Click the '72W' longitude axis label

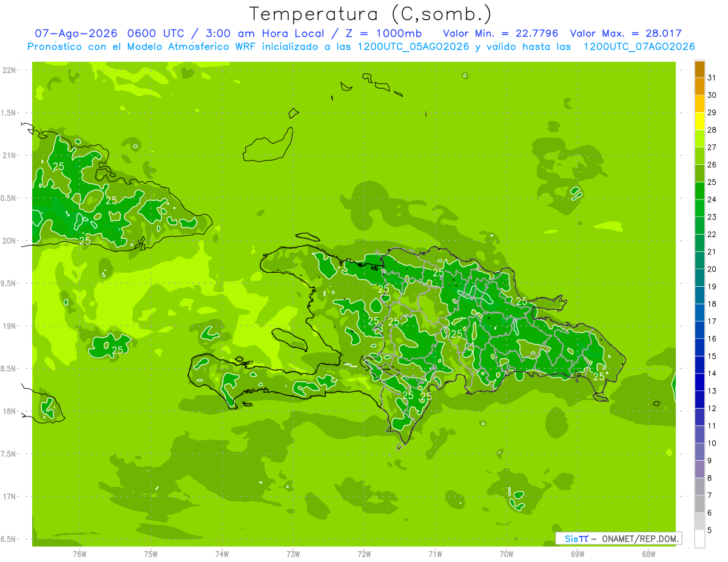click(x=364, y=554)
